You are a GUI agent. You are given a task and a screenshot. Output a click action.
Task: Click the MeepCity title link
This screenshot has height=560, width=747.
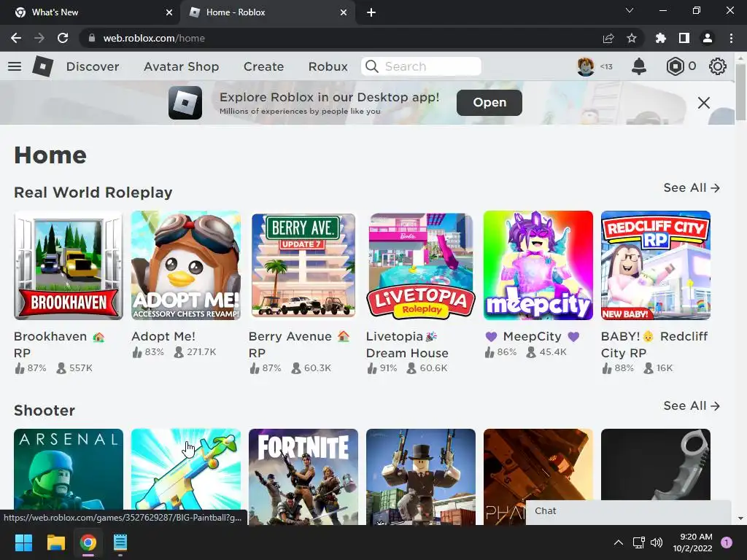coord(532,336)
